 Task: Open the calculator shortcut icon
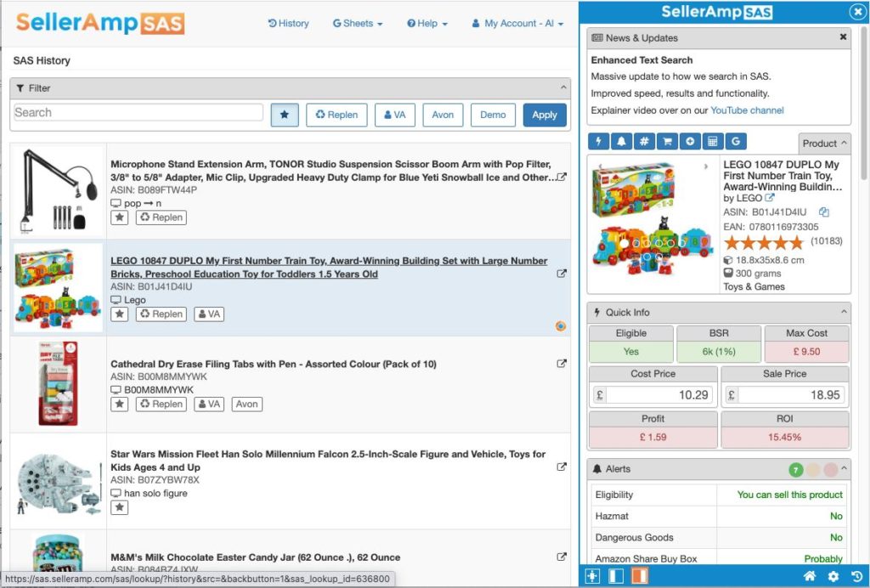713,141
